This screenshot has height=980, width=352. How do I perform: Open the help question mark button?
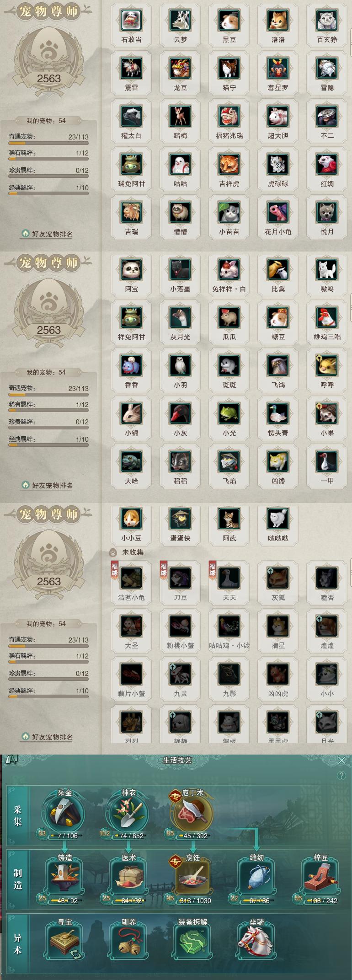341,775
